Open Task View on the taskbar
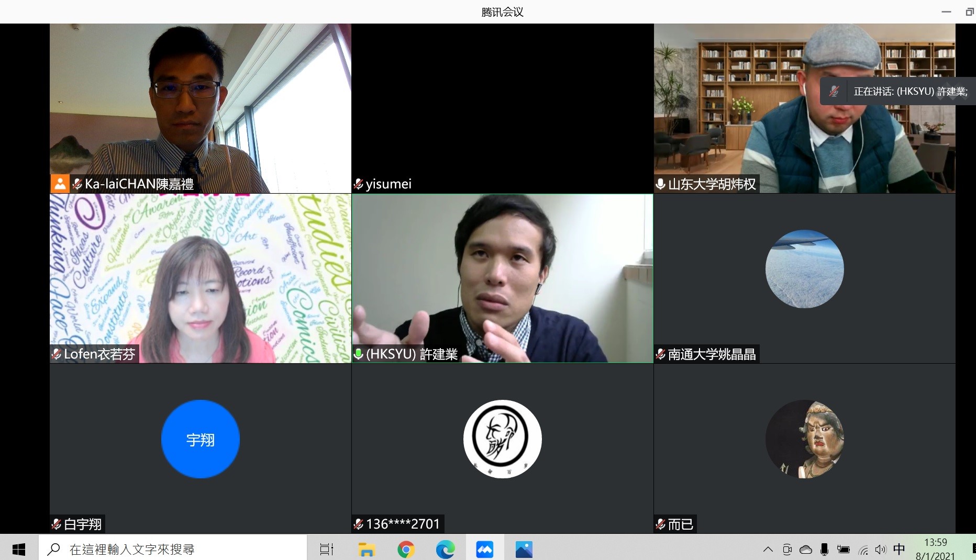 tap(327, 549)
